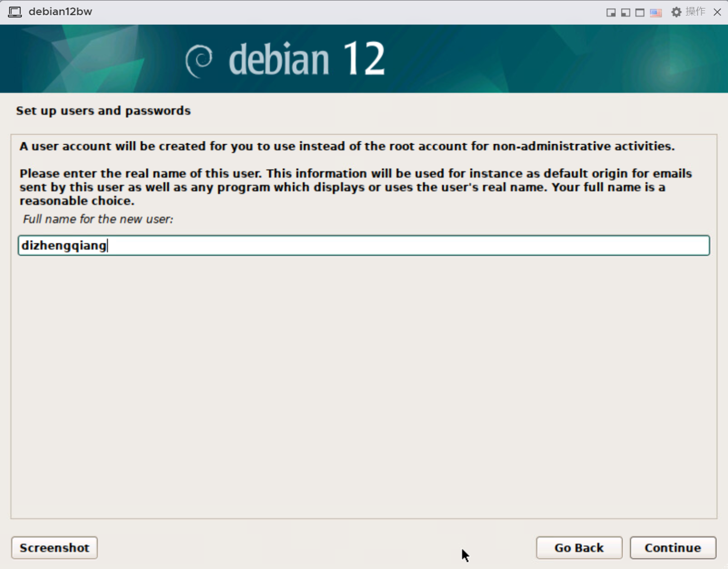
Task: Take an installer capture with Screenshot button
Action: point(55,548)
